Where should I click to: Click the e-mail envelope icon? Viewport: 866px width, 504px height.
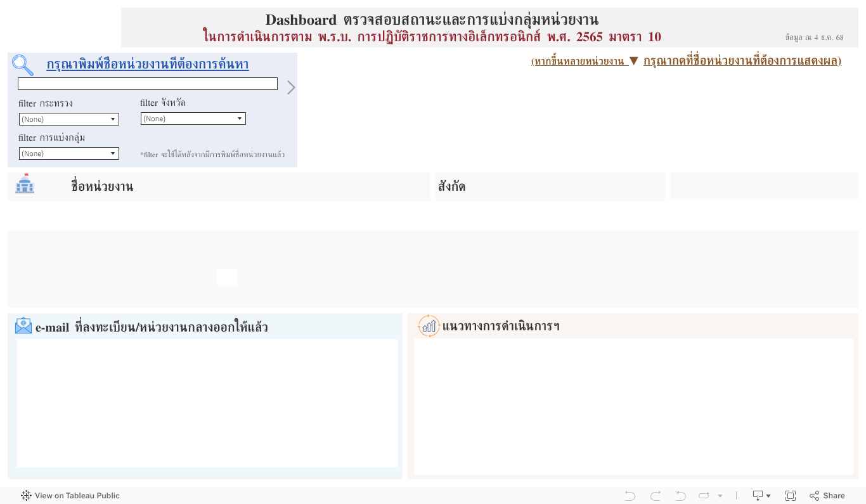(x=23, y=326)
